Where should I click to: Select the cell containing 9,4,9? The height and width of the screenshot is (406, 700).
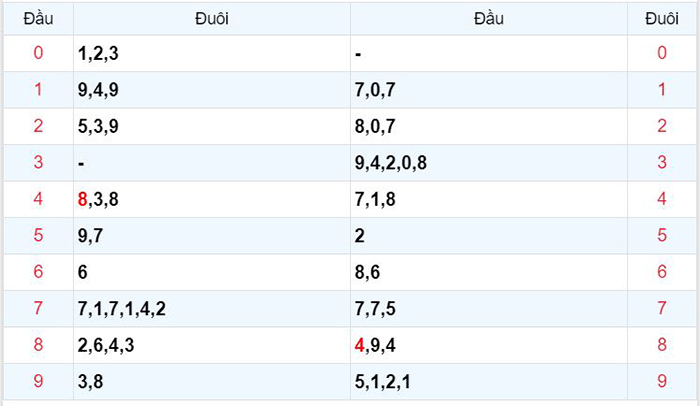point(212,90)
